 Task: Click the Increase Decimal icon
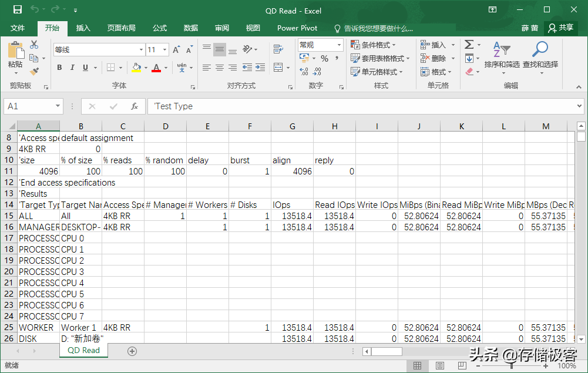click(304, 71)
